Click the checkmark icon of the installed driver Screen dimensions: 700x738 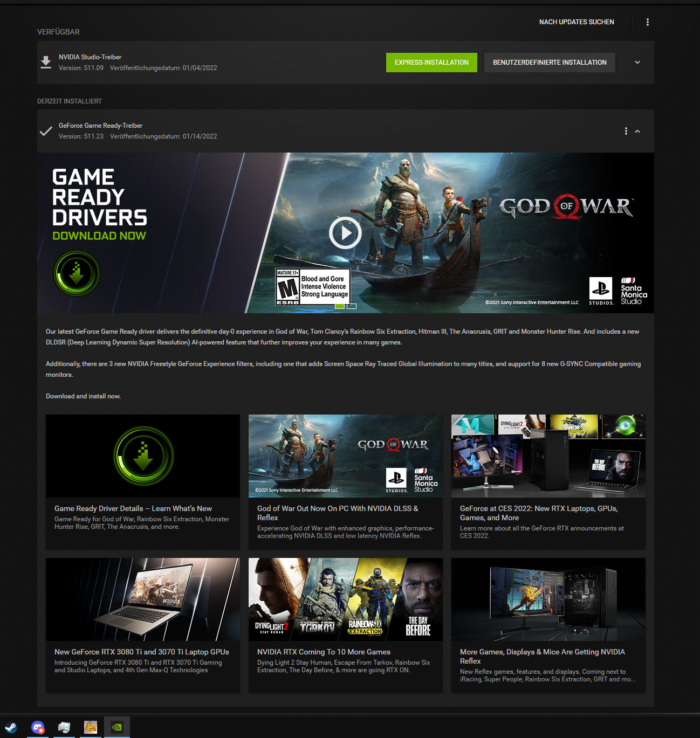(x=46, y=131)
